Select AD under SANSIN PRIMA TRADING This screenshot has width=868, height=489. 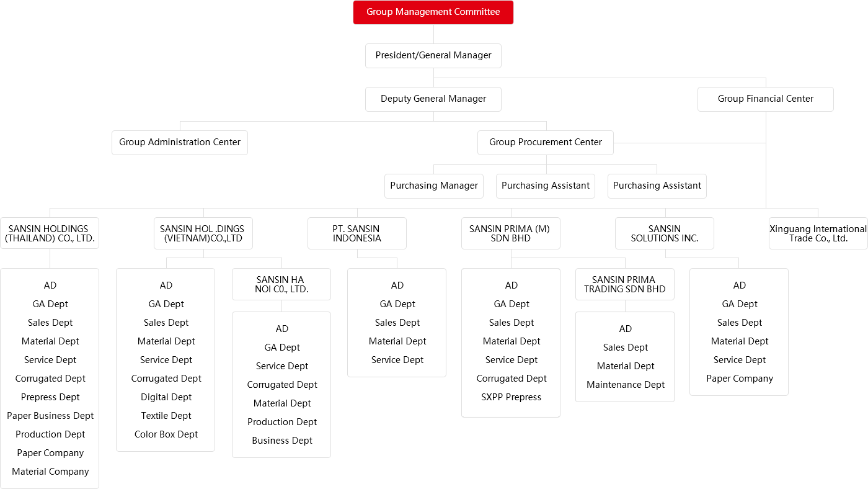click(x=626, y=329)
